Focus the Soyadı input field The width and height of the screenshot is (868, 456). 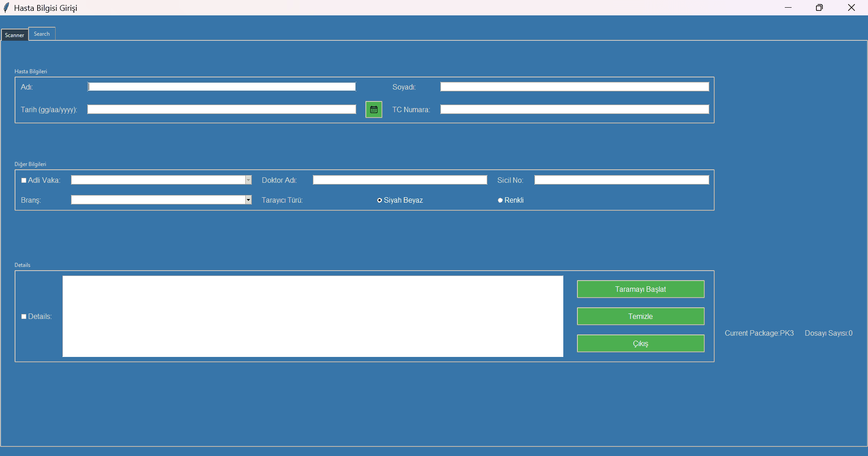[574, 86]
